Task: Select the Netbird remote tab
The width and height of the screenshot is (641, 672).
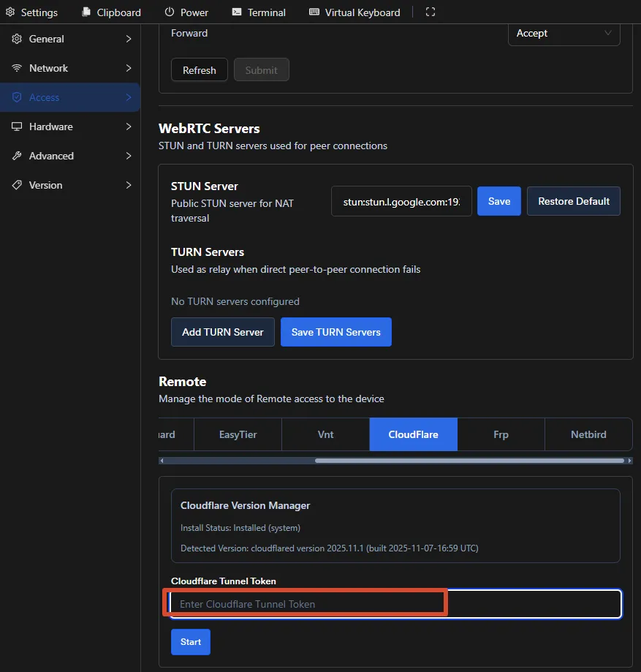Action: (x=588, y=434)
